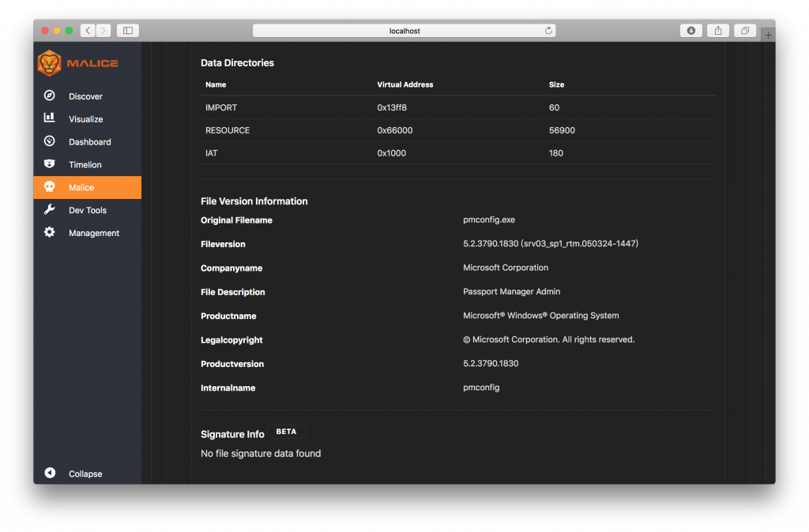This screenshot has width=809, height=532.
Task: Click the BETA badge
Action: coord(286,432)
